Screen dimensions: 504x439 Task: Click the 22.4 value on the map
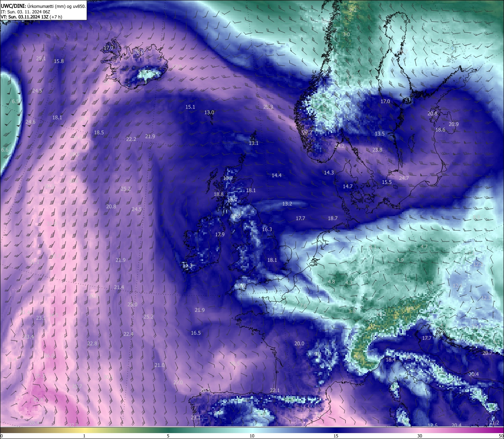pos(128,334)
